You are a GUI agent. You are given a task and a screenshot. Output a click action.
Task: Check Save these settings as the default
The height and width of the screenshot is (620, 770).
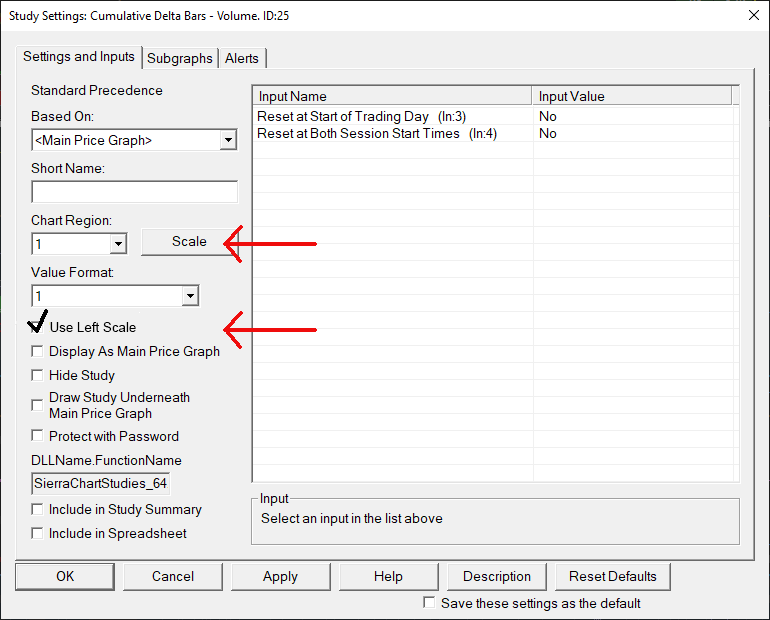429,602
